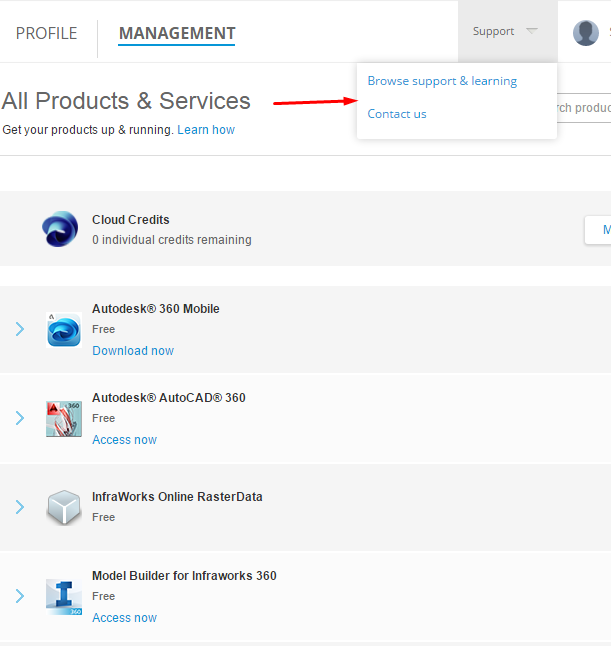The width and height of the screenshot is (611, 646).
Task: Click the AutoCAD 360 product icon
Action: click(64, 419)
